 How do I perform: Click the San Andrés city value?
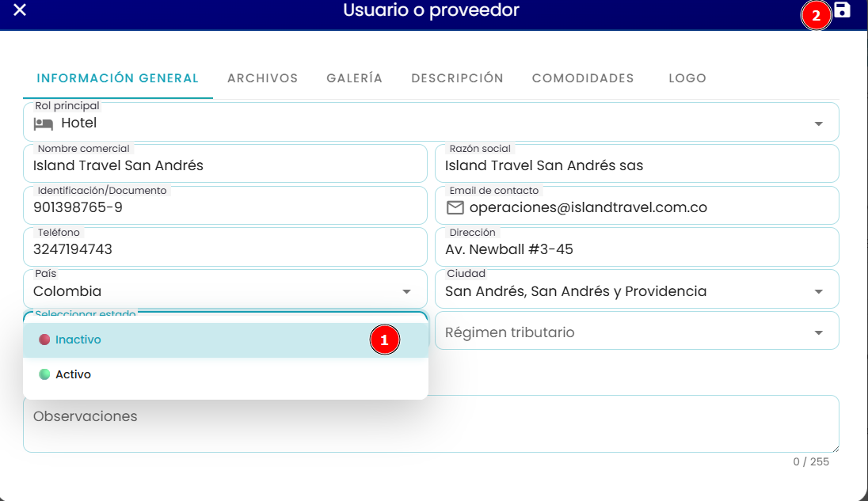pos(576,291)
